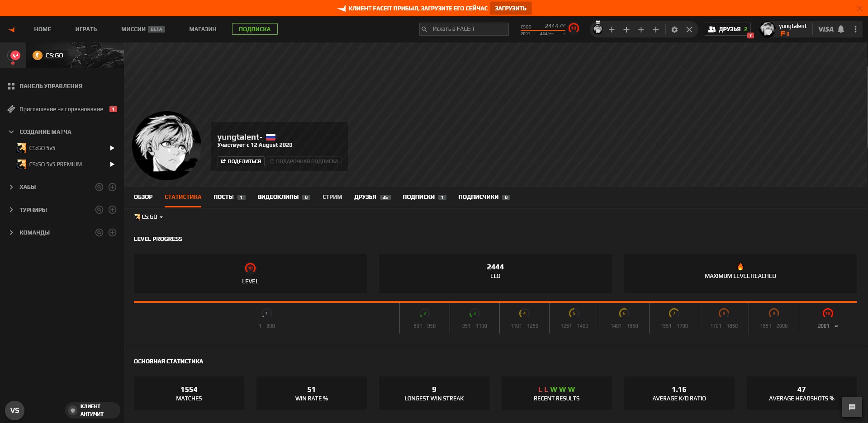Click the FACEIT logo in the navigation bar
Viewport: 868px width, 423px height.
pos(12,29)
